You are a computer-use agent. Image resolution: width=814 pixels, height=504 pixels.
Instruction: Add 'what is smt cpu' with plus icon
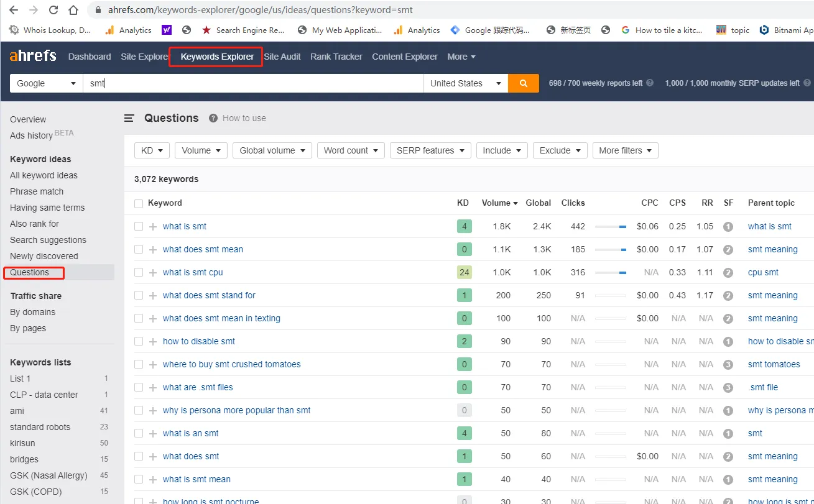(153, 272)
